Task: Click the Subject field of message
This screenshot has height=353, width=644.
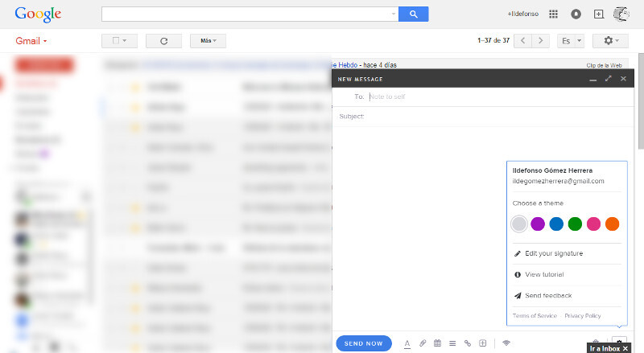Action: 483,117
